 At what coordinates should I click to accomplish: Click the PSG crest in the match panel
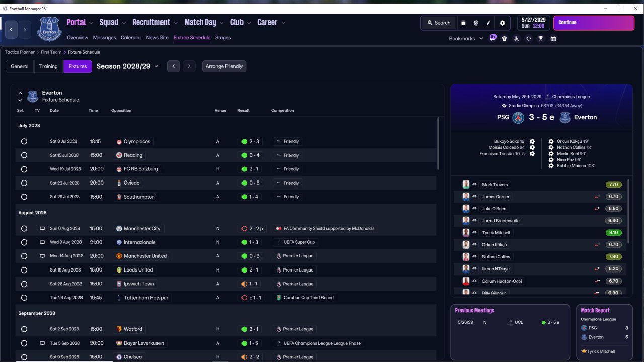[x=518, y=117]
